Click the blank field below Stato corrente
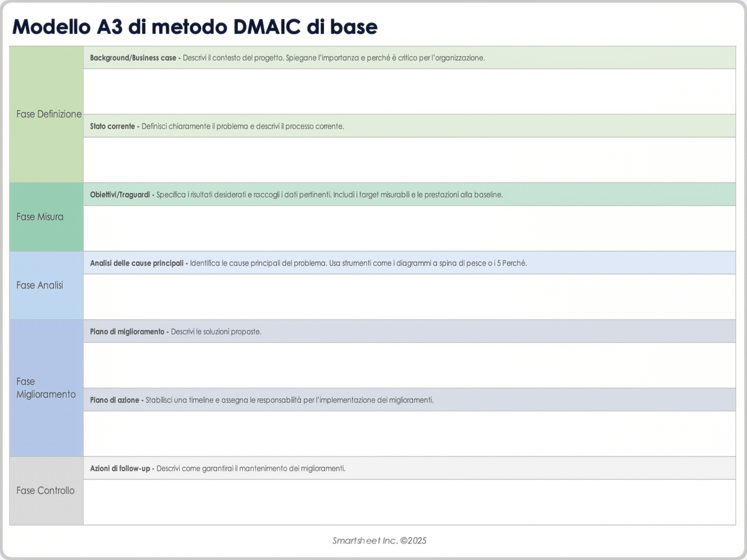This screenshot has width=747, height=560. click(409, 160)
